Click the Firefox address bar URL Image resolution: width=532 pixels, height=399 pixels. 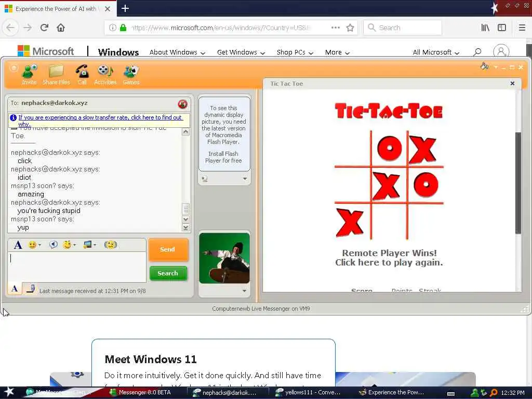220,28
